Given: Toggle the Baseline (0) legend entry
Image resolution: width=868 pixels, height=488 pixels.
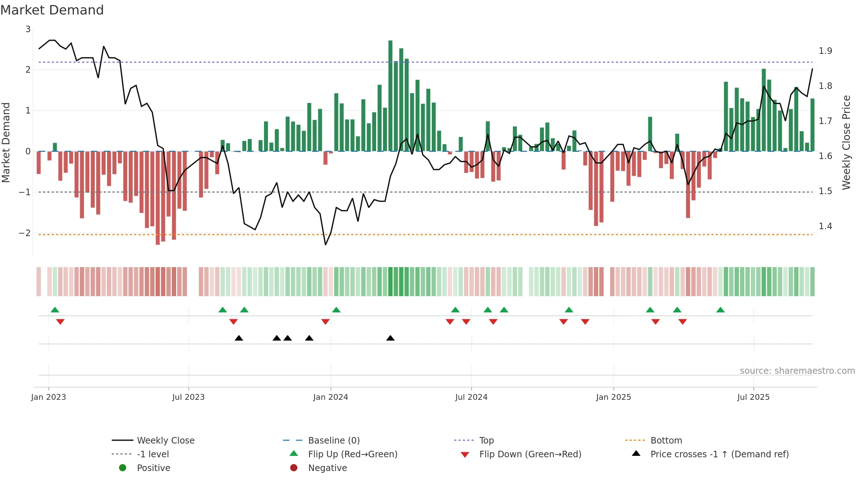Looking at the screenshot, I should [x=321, y=440].
